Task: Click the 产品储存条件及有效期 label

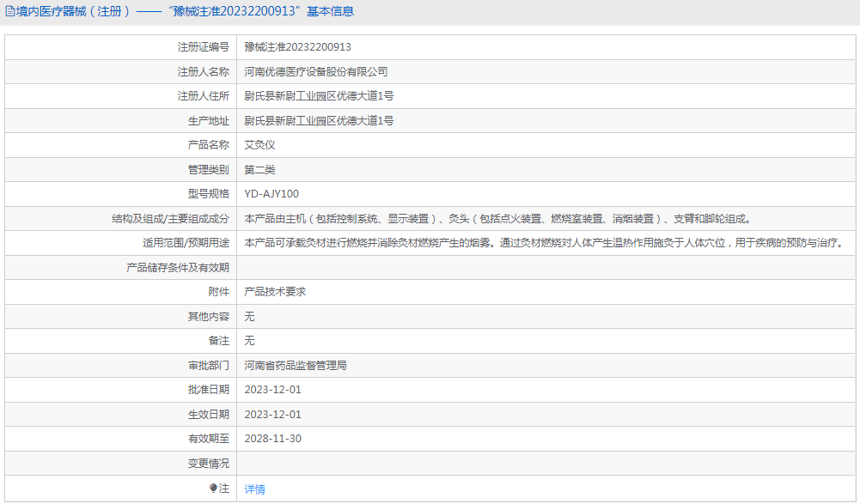Action: pyautogui.click(x=178, y=268)
